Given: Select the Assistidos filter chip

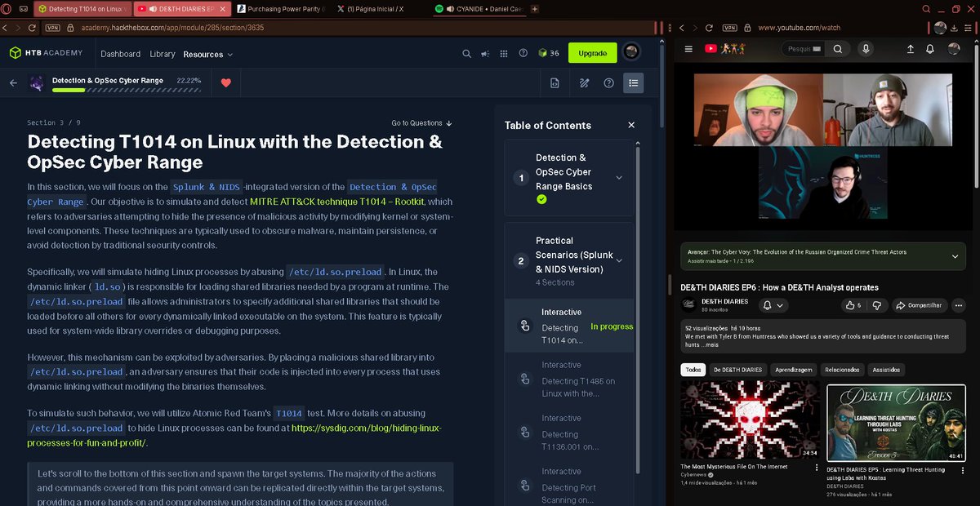Looking at the screenshot, I should pyautogui.click(x=886, y=370).
